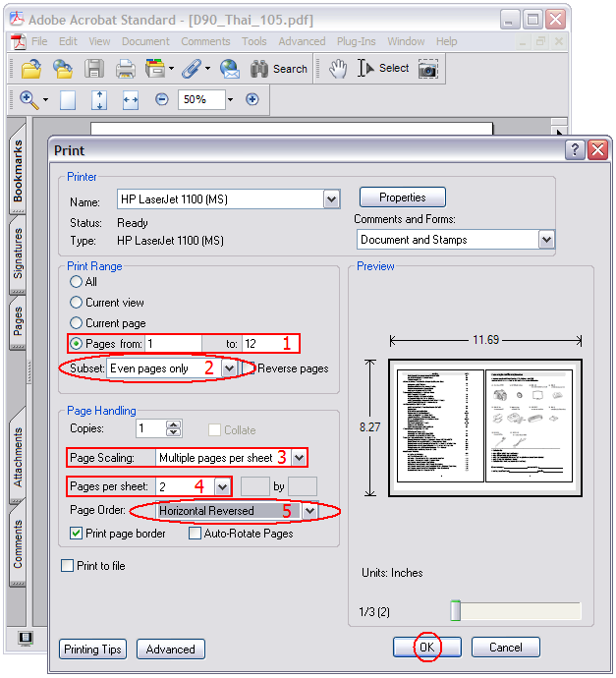Click the Save floppy disk icon
616x678 pixels.
click(93, 69)
